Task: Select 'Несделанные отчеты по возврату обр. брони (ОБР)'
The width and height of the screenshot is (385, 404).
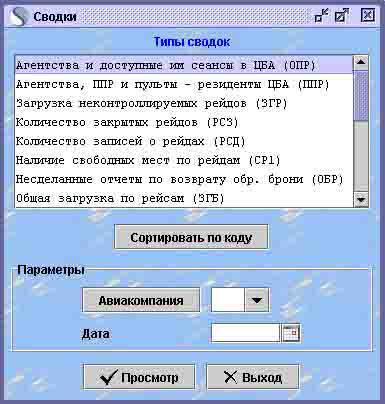Action: pos(184,179)
